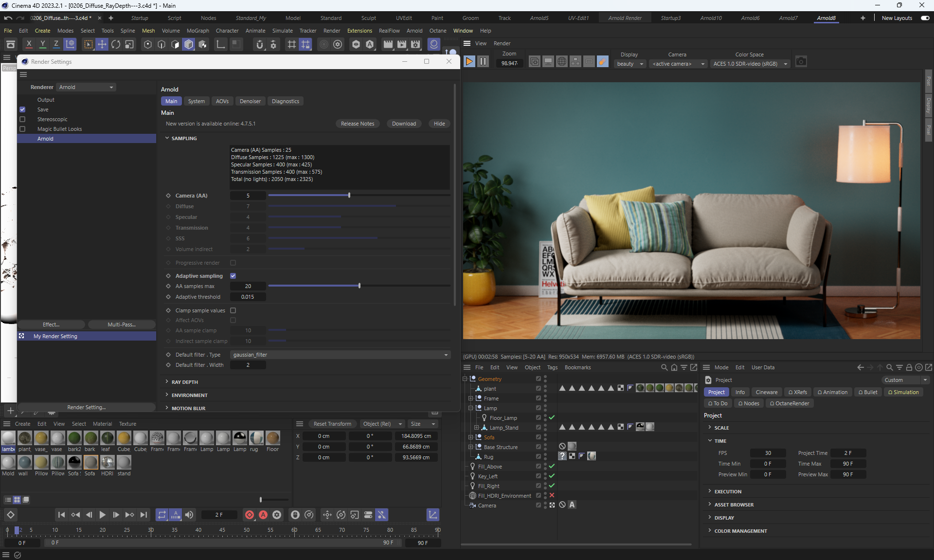Click the record active objects keyframe button
934x560 pixels.
point(249,515)
